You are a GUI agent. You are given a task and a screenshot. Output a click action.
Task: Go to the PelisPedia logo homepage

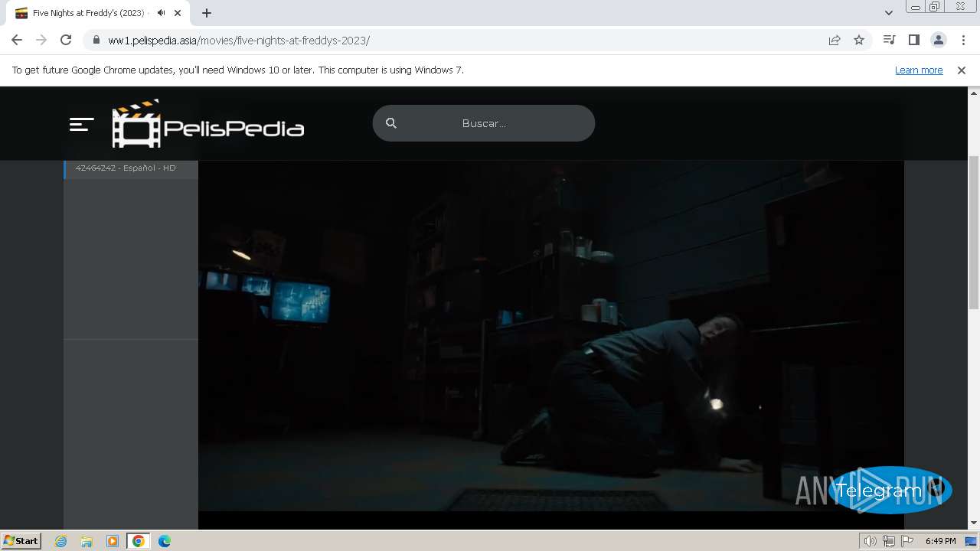208,123
